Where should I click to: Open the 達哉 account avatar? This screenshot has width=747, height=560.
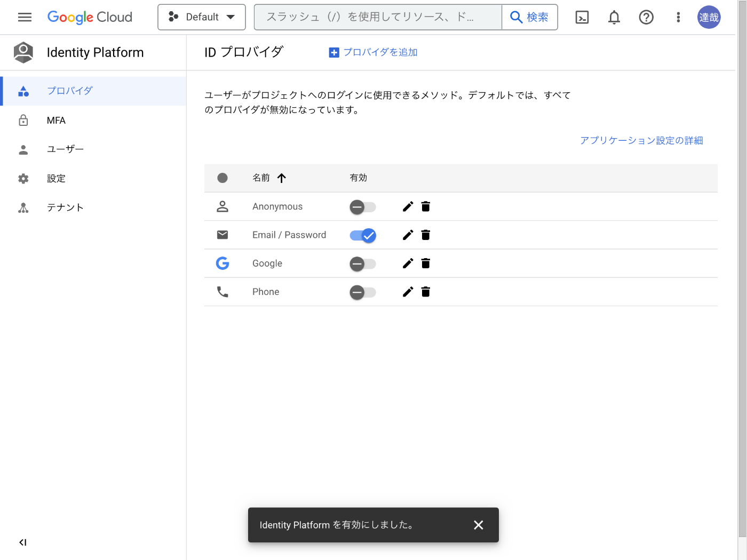(x=709, y=17)
